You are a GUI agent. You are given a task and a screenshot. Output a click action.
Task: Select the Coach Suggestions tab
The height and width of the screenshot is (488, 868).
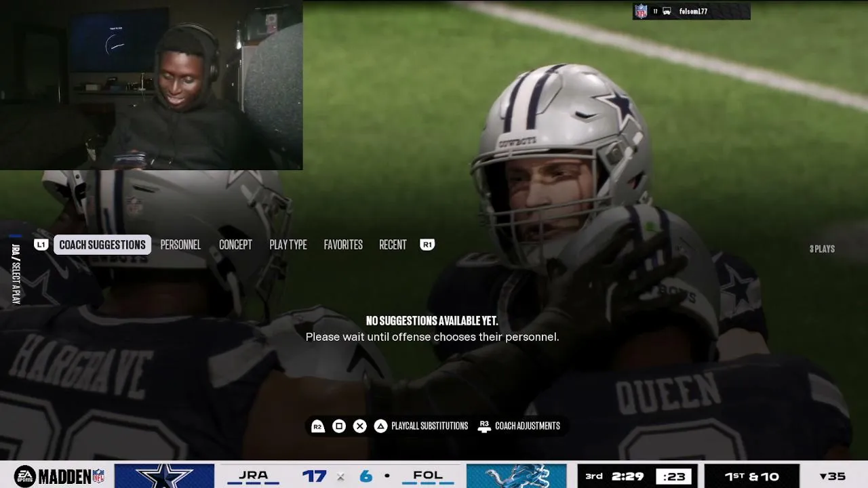102,245
